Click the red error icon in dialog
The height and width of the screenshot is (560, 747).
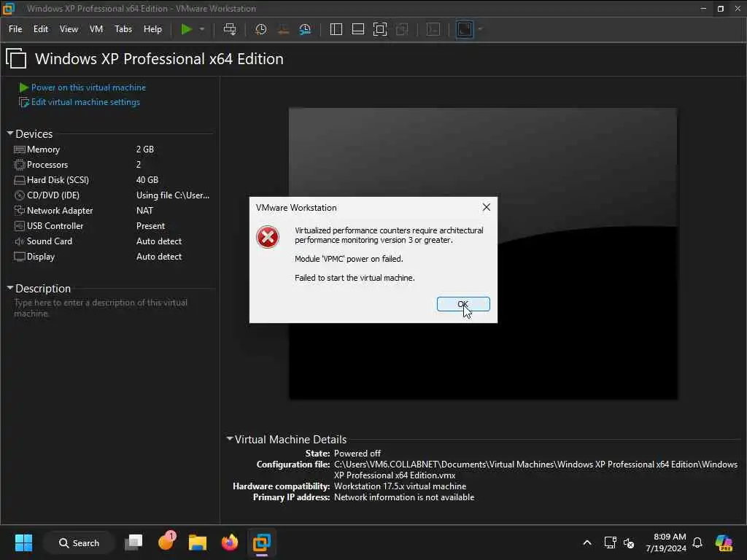268,237
